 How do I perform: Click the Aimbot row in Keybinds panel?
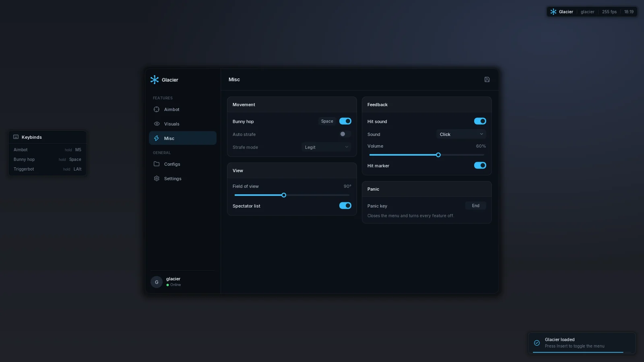click(x=47, y=150)
